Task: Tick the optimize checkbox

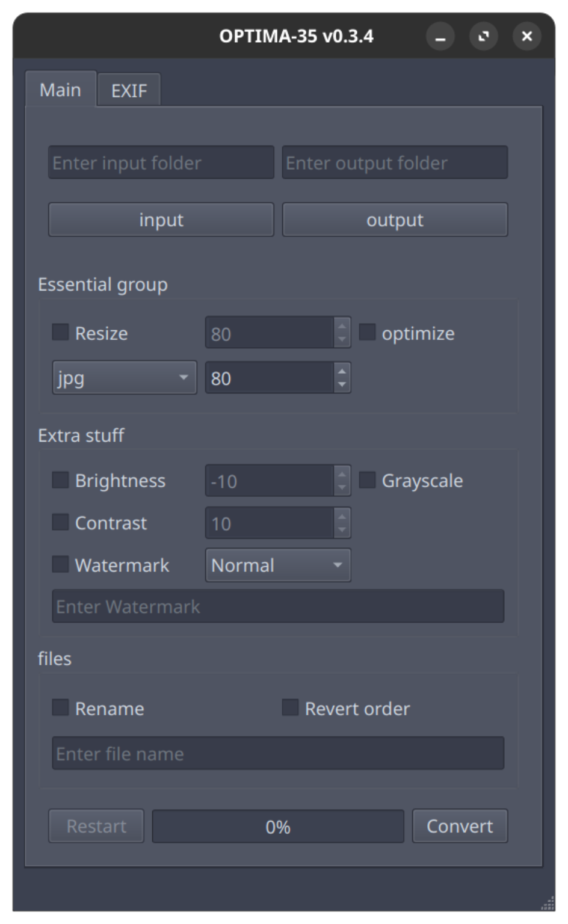Action: [x=367, y=332]
